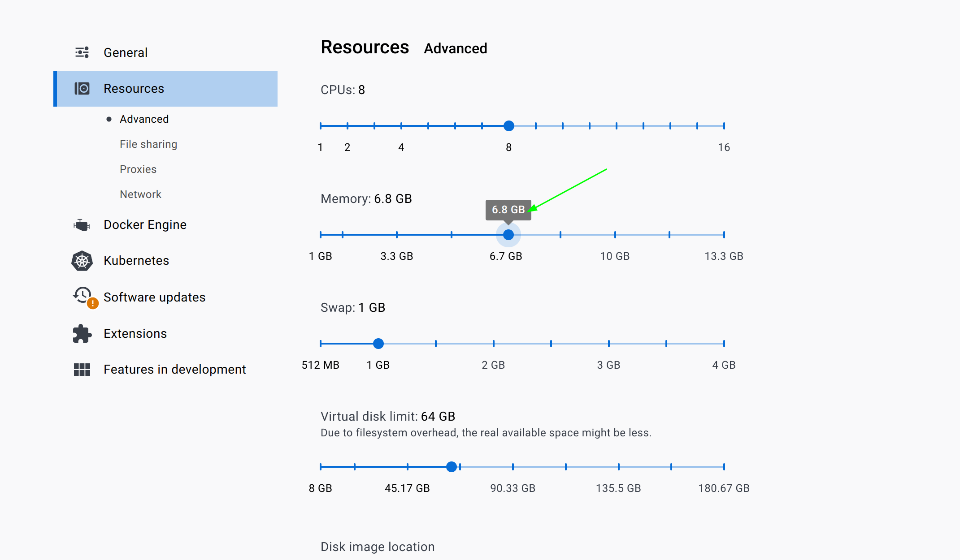The image size is (960, 560).
Task: Click the Features in development grid icon
Action: (82, 370)
